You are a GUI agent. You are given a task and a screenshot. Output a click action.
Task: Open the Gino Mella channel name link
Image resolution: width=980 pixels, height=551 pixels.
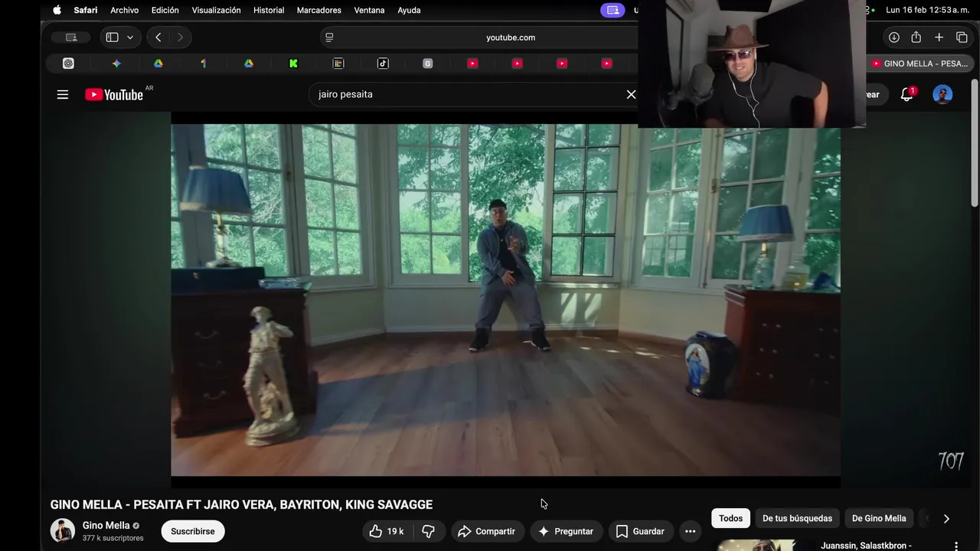pos(106,525)
